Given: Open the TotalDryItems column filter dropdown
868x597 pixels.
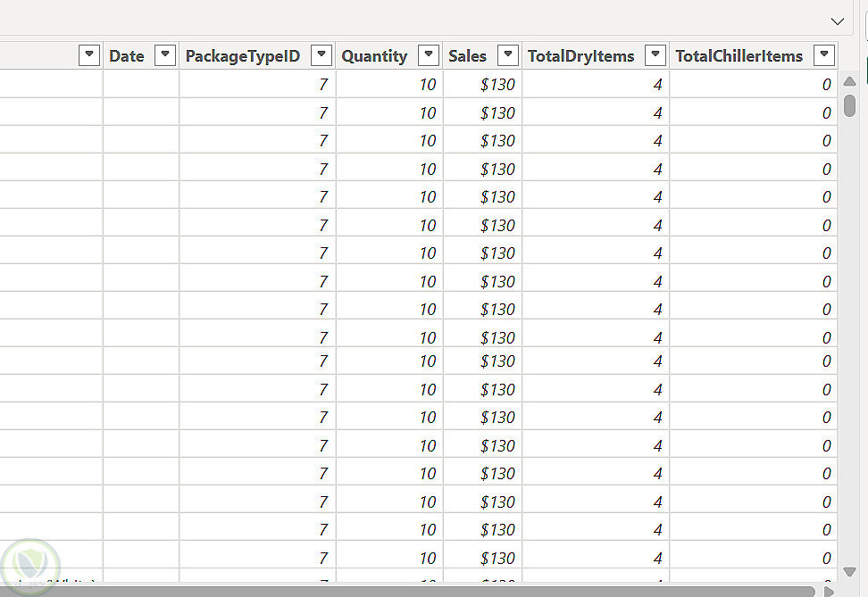Looking at the screenshot, I should coord(655,54).
